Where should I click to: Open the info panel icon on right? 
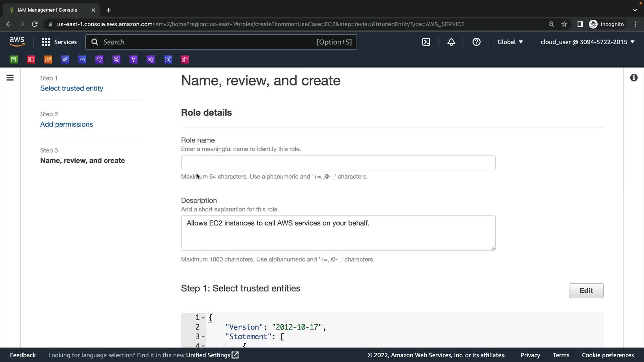pos(634,78)
